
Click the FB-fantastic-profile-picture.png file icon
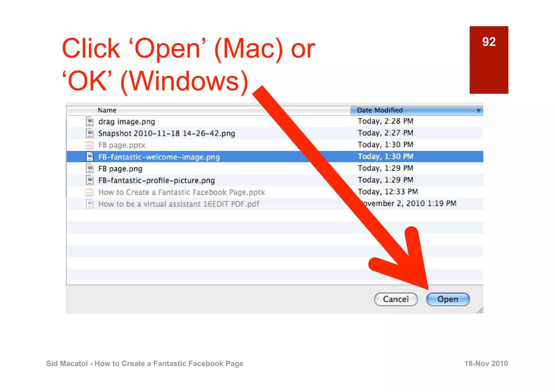(x=90, y=180)
